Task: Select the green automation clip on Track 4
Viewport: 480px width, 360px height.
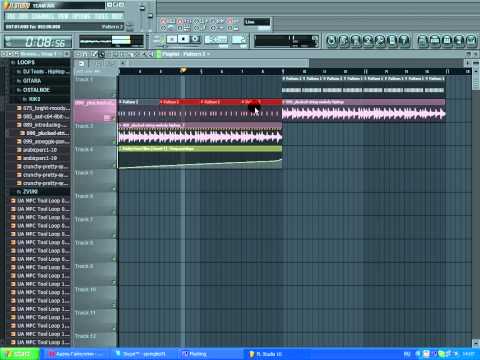Action: [200, 157]
